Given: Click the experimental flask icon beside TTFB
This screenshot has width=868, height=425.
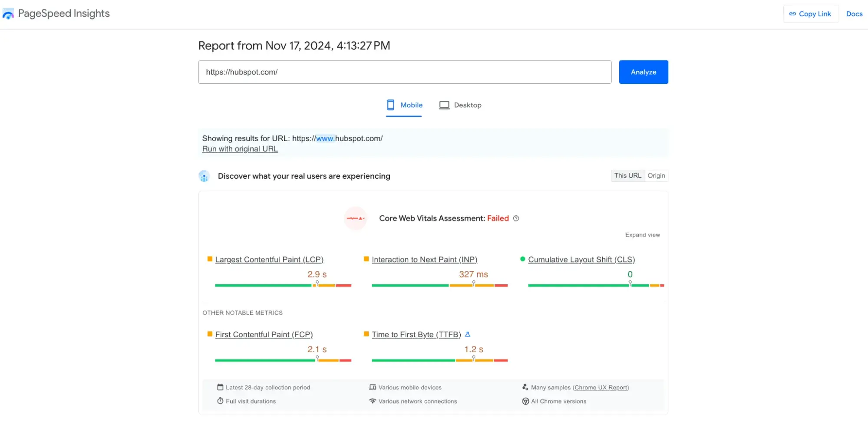Looking at the screenshot, I should click(x=468, y=334).
